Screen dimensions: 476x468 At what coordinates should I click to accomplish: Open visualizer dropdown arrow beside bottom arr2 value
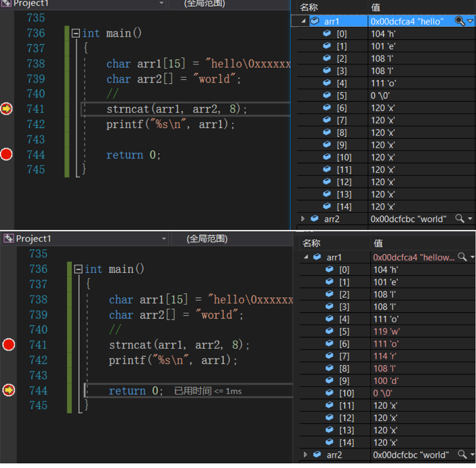(473, 454)
